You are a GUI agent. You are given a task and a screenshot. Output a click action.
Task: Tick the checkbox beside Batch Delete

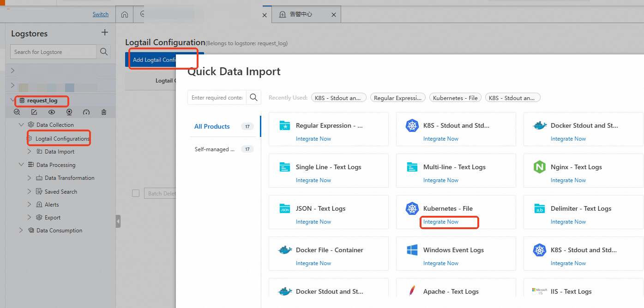pos(136,193)
